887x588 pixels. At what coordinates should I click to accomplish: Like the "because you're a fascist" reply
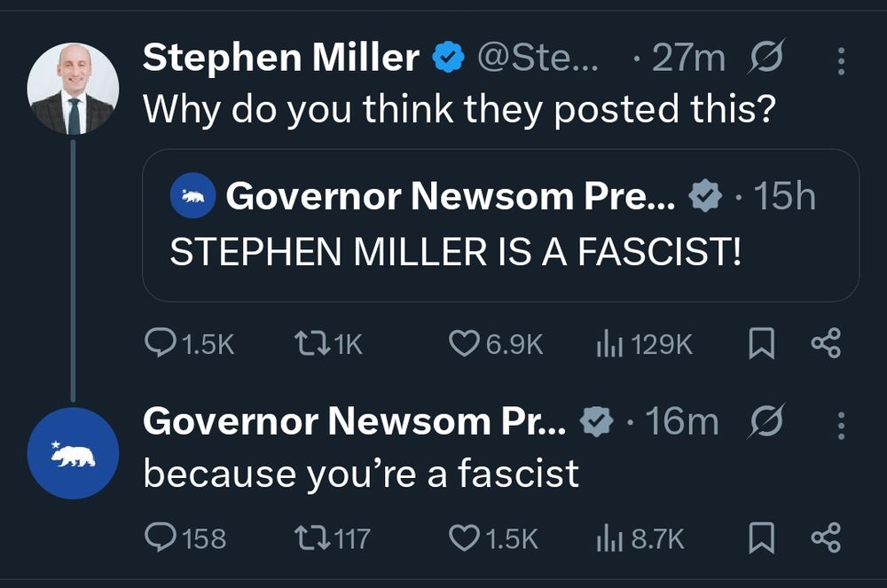pos(464,537)
